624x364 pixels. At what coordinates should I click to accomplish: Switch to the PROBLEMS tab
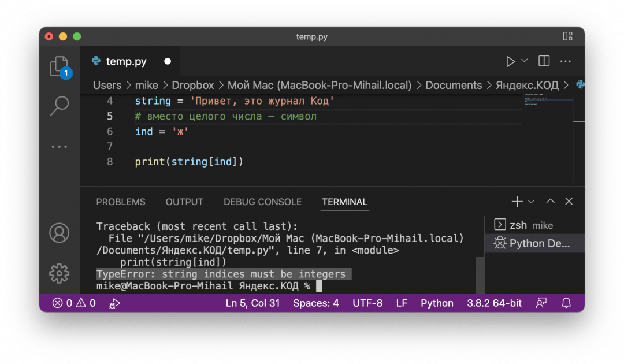coord(121,202)
